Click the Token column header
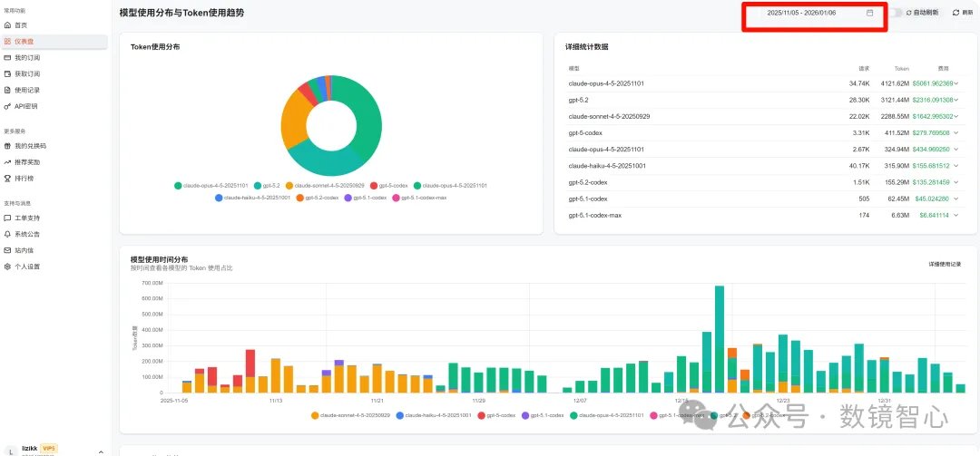Image resolution: width=980 pixels, height=456 pixels. 902,69
